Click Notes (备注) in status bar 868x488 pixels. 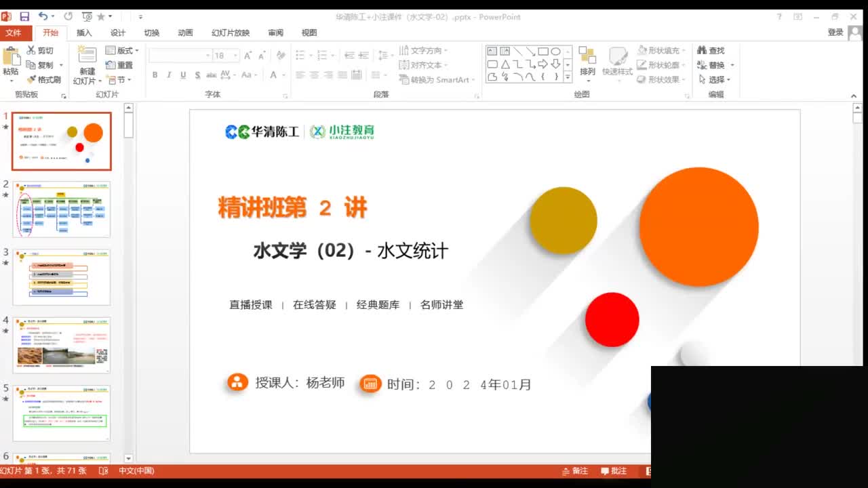pyautogui.click(x=574, y=470)
